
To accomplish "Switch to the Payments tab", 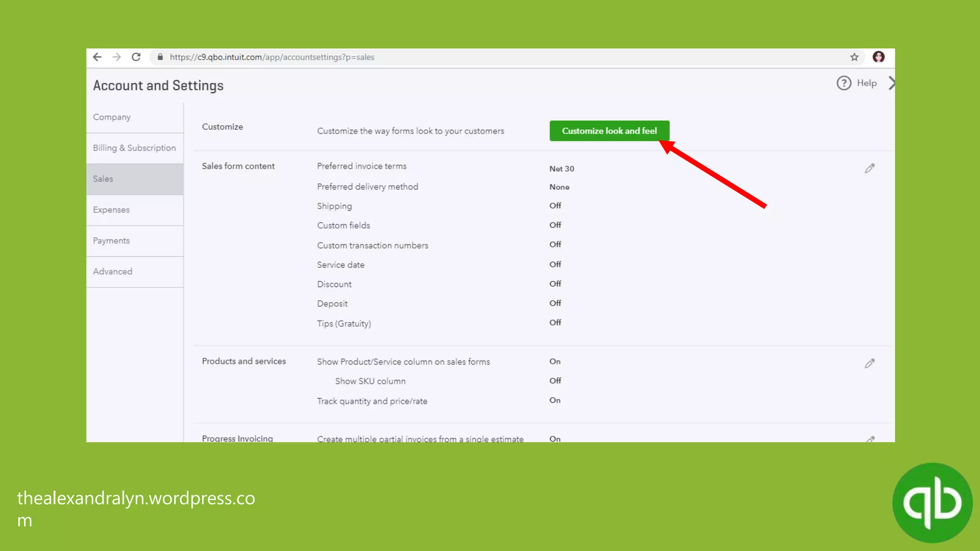I will (x=111, y=241).
